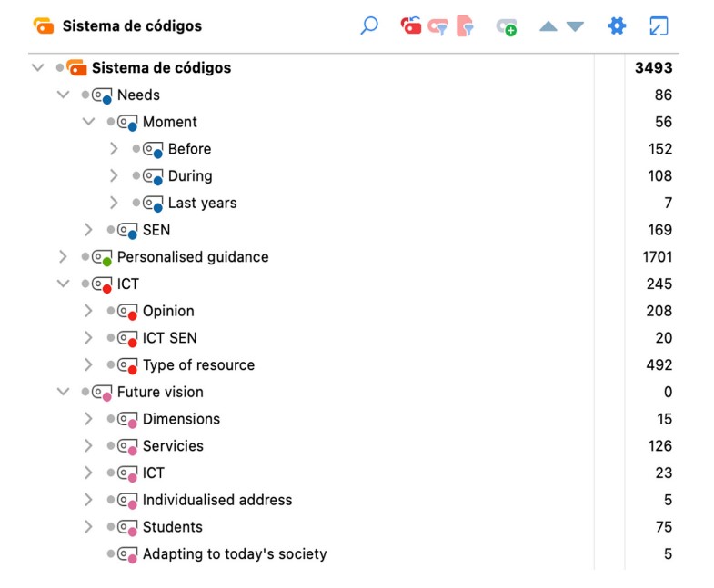Expand the Personalised guidance code
This screenshot has width=714, height=588.
(63, 257)
